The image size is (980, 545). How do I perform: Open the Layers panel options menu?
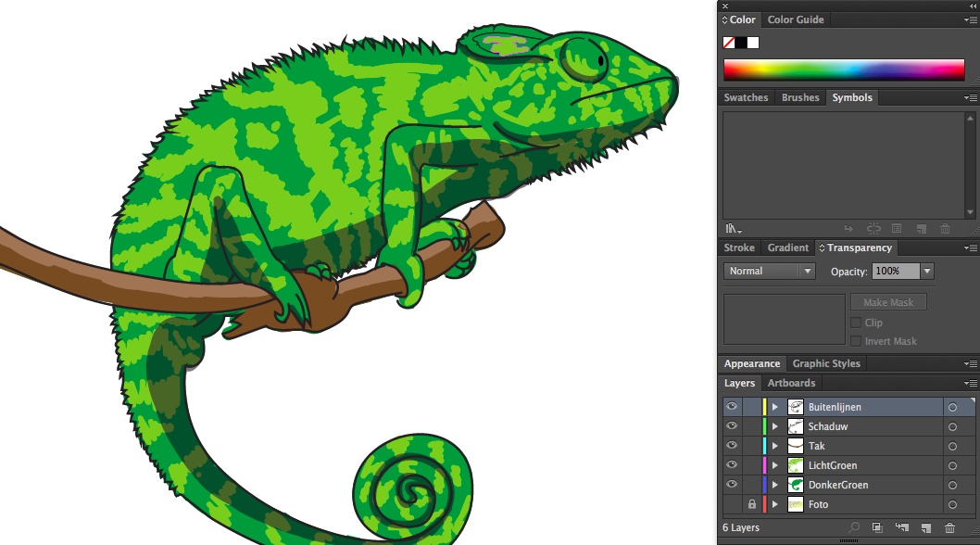click(970, 383)
